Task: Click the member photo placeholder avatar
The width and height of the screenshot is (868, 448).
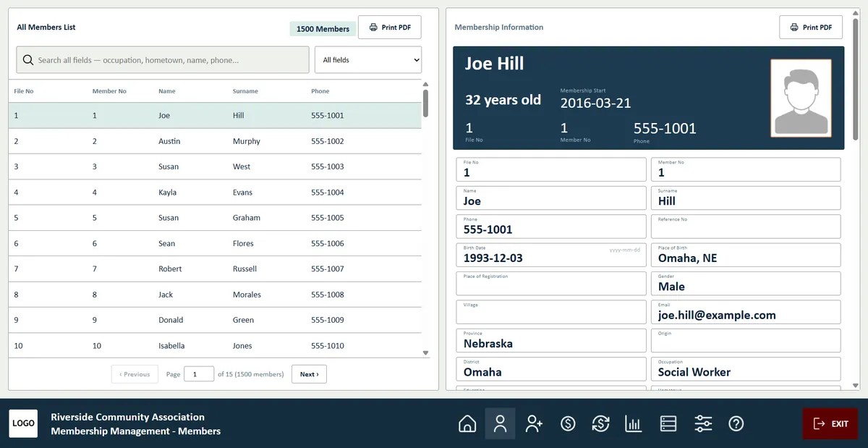Action: pos(801,98)
